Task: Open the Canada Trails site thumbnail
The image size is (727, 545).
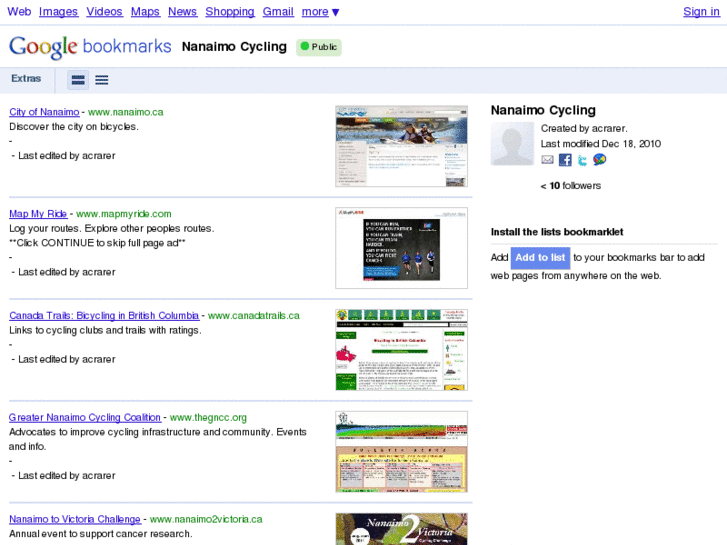Action: click(x=402, y=350)
